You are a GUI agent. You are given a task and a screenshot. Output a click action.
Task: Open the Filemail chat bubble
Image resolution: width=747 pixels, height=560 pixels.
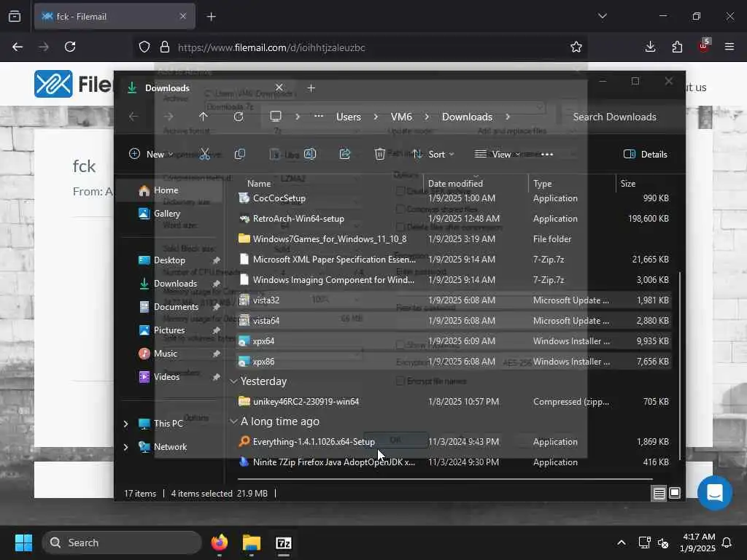coord(715,493)
